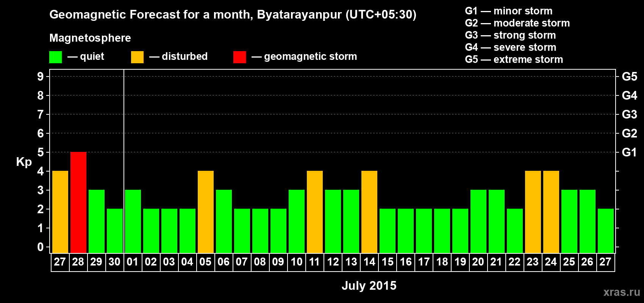The image size is (644, 303).
Task: Click the orange bar above day 14
Action: point(369,212)
